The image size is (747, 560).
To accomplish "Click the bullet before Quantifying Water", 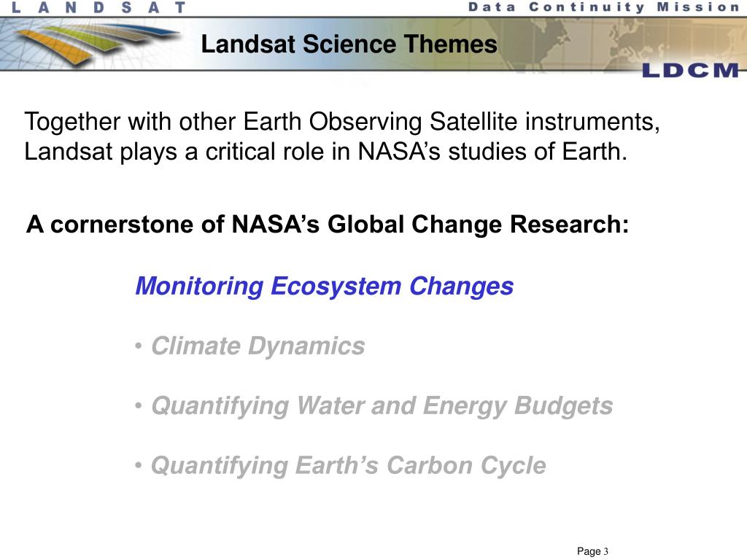I will 138,406.
